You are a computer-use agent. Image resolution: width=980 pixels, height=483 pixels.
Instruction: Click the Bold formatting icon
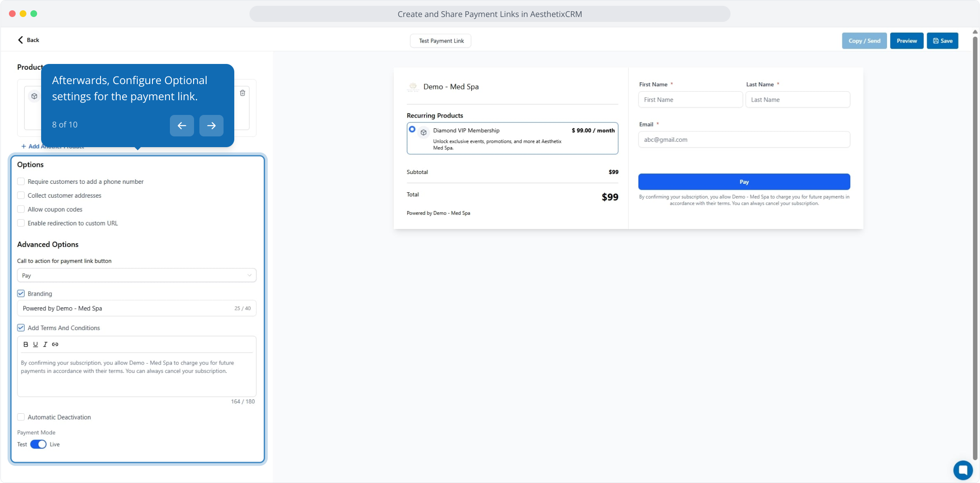25,344
